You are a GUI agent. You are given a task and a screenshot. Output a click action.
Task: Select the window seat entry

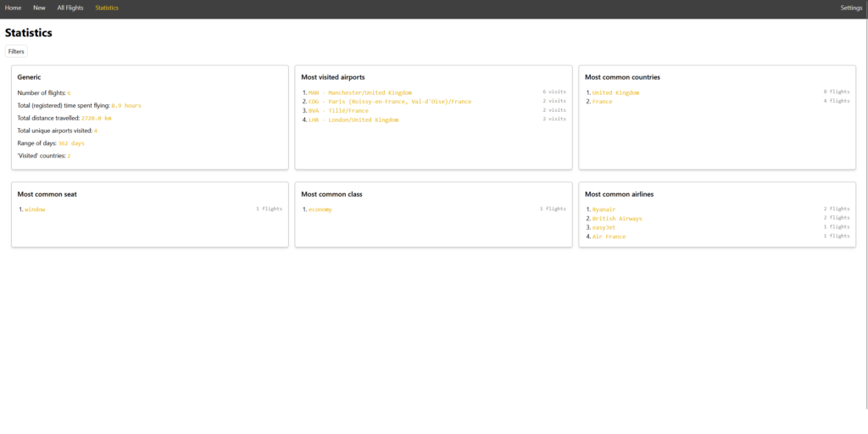tap(35, 209)
